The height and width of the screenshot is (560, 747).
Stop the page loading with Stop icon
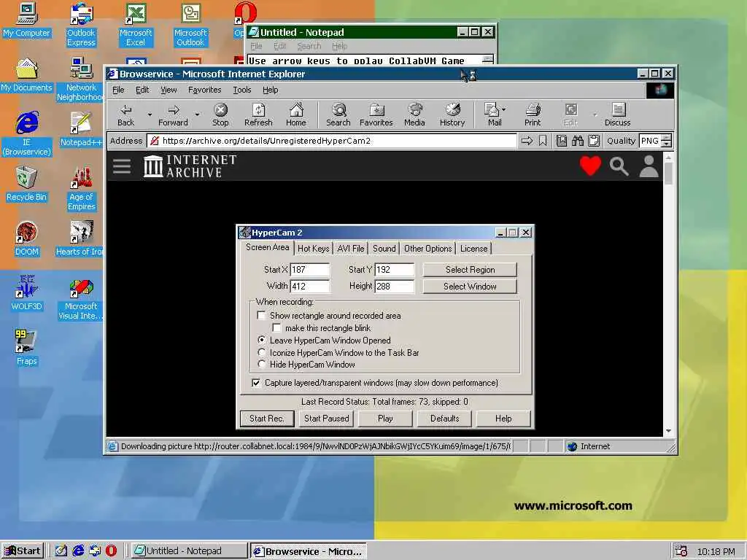[x=220, y=115]
